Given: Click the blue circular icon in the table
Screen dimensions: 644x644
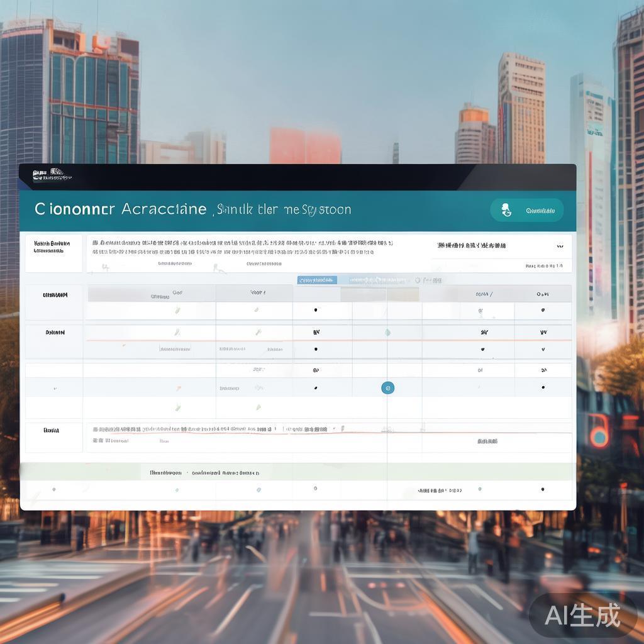Looking at the screenshot, I should 387,387.
